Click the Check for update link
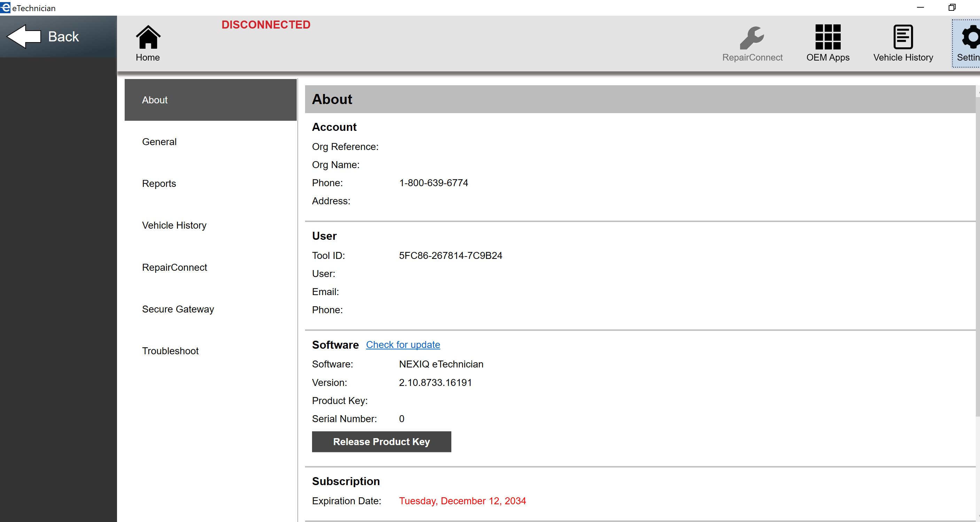The height and width of the screenshot is (522, 980). (x=403, y=345)
